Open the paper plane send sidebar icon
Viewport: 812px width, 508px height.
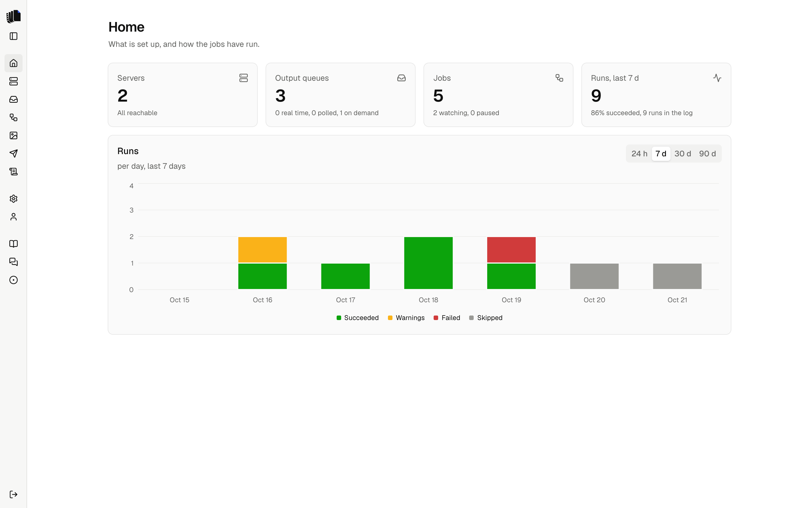pos(14,154)
